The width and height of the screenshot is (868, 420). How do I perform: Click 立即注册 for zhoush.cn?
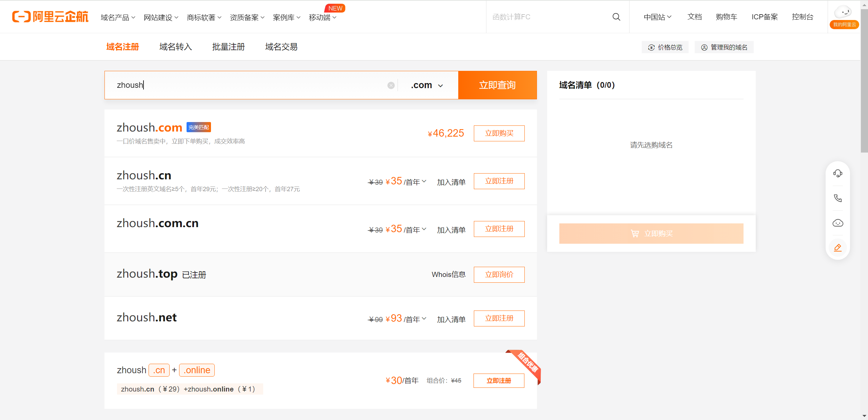(x=499, y=181)
